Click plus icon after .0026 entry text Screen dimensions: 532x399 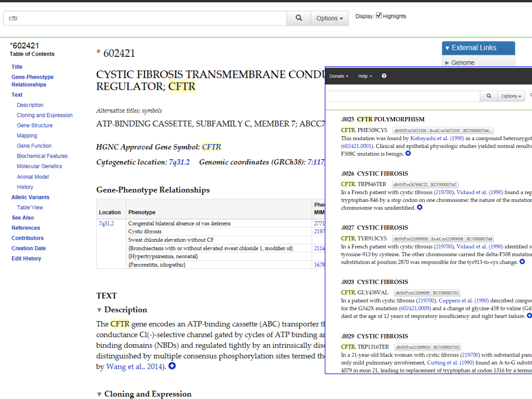click(420, 207)
